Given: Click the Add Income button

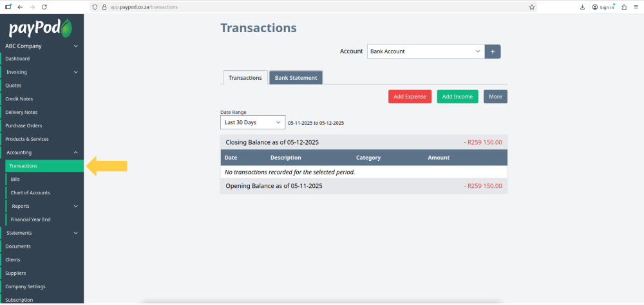Looking at the screenshot, I should [x=457, y=97].
